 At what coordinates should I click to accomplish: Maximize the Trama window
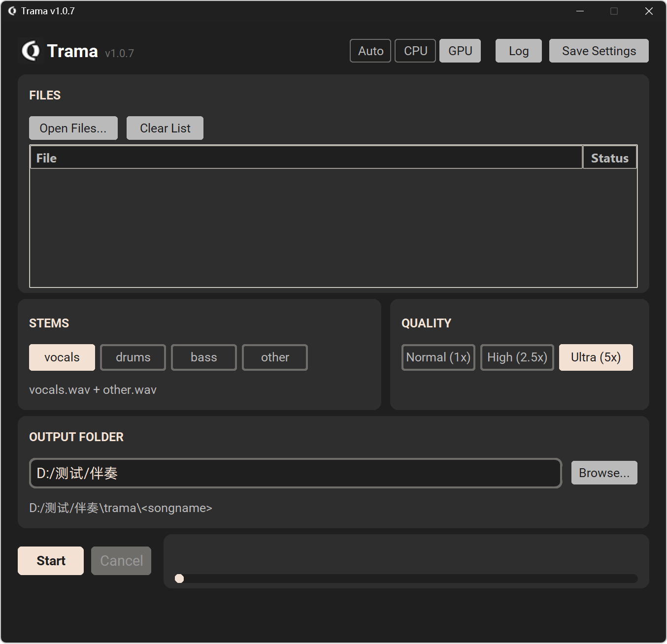tap(614, 11)
